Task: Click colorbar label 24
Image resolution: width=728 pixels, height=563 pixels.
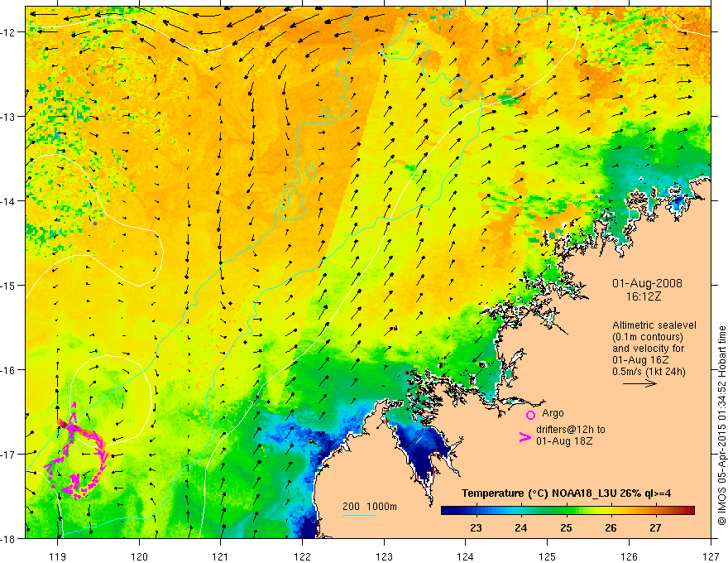Action: 521,527
